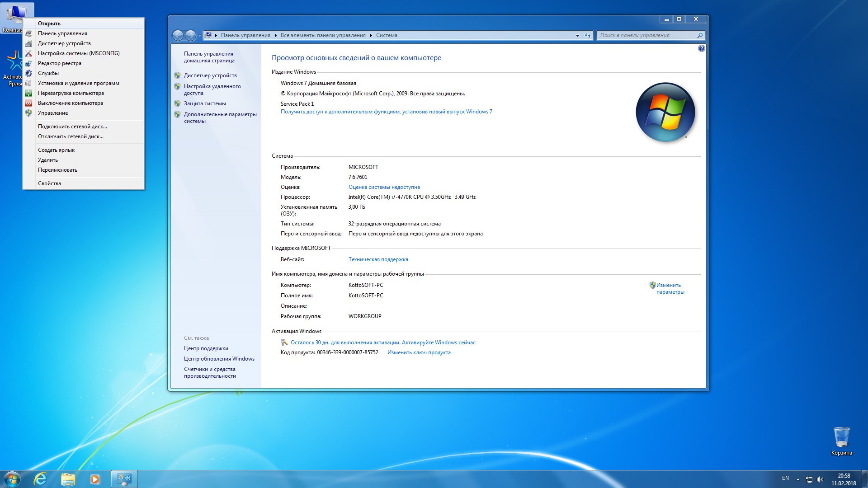Expand address bar history dropdown

[577, 35]
